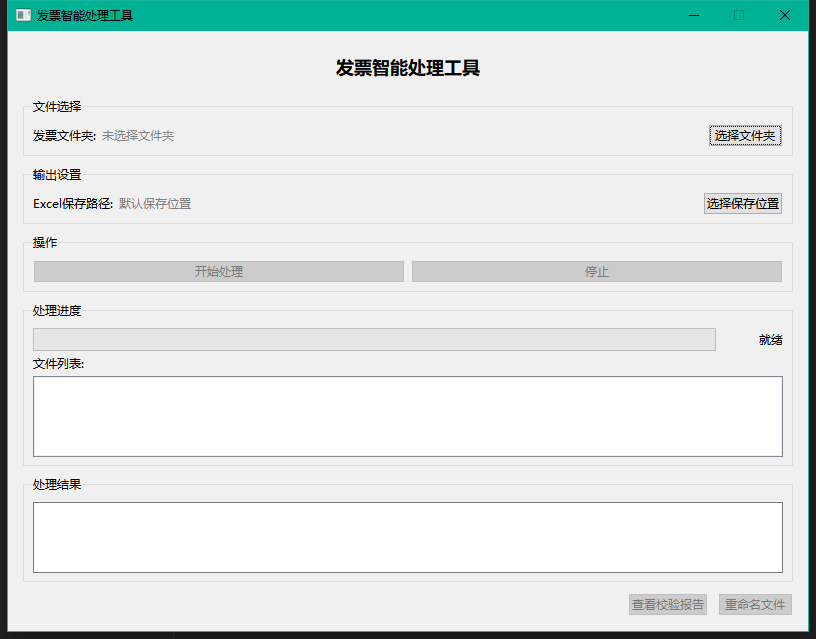
Task: Click the 发票智能处理工具 main heading
Action: coord(408,68)
